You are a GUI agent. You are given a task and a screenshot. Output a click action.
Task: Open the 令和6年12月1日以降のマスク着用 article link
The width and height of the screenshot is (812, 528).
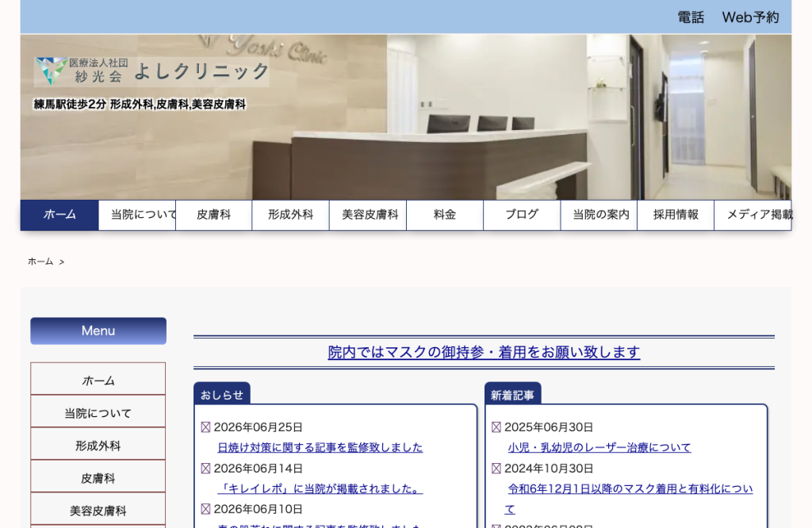point(629,499)
